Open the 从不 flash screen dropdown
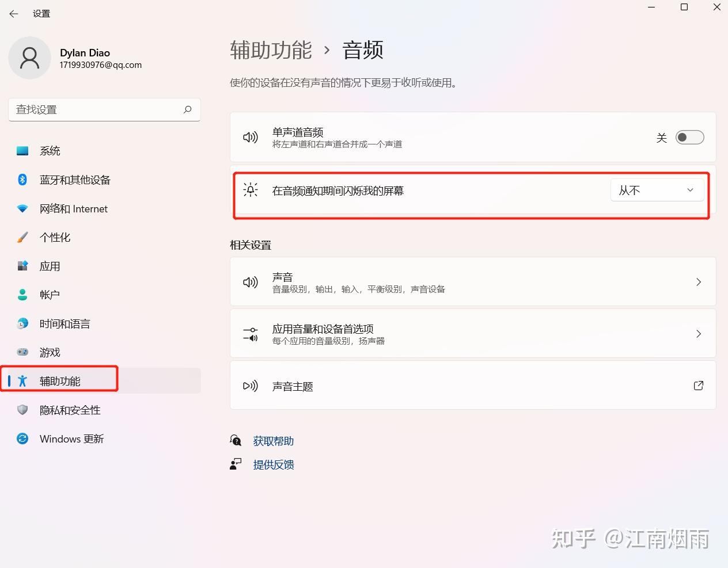Image resolution: width=728 pixels, height=568 pixels. click(x=657, y=190)
